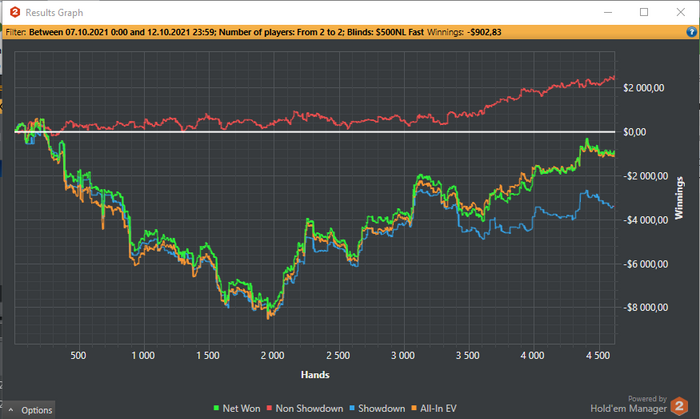Screen dimensions: 700x419
Task: Click the 1 500 hands axis label
Action: click(208, 356)
